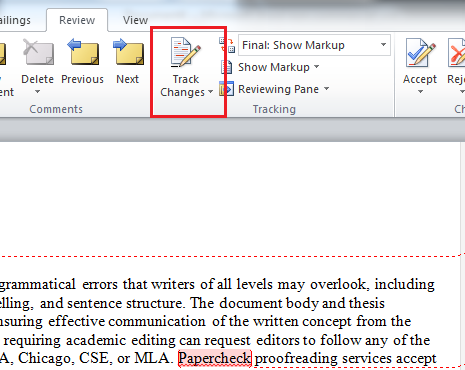This screenshot has width=465, height=370.
Task: Select the Review ribbon tab
Action: tap(77, 20)
